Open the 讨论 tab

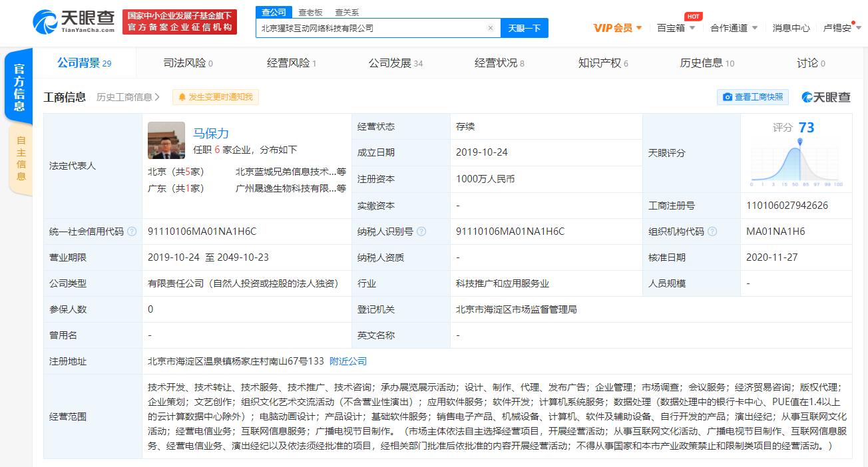[x=811, y=63]
